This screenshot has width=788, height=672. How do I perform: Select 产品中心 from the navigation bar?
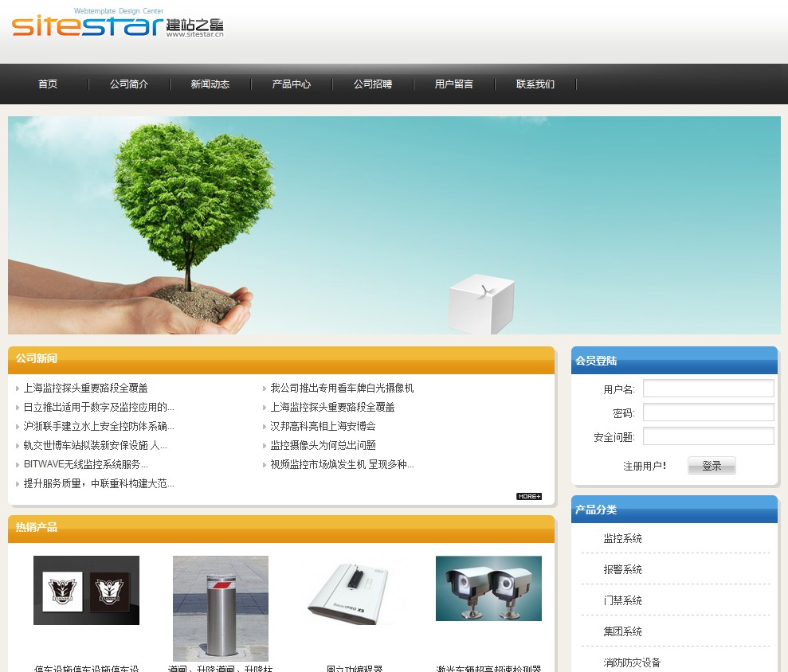coord(292,84)
